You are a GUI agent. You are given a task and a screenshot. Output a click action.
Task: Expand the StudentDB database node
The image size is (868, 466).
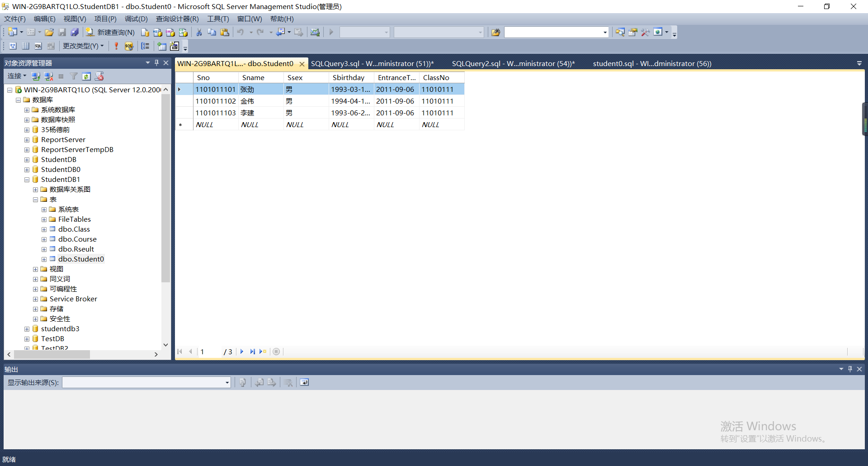(27, 160)
